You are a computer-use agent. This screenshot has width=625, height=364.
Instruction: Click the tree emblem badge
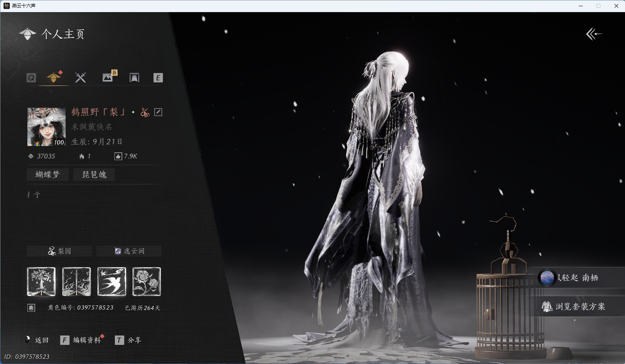pos(41,282)
